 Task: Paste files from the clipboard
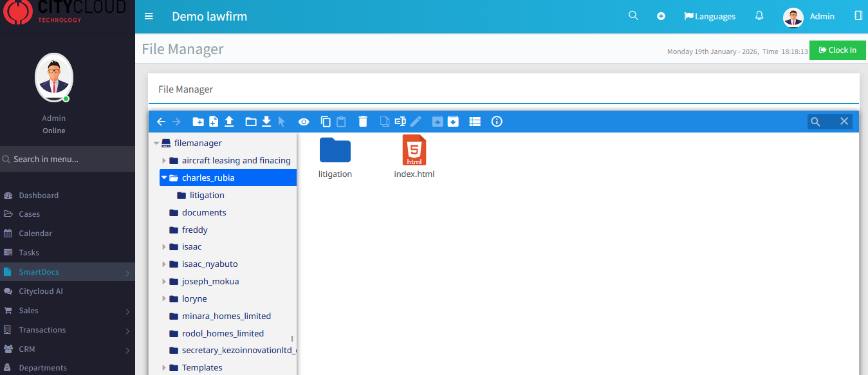point(341,122)
